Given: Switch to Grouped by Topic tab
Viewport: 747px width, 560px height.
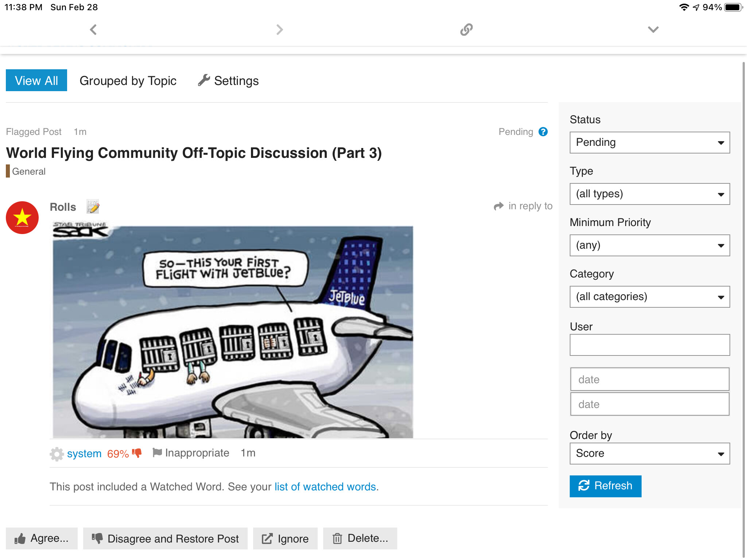Looking at the screenshot, I should [128, 81].
